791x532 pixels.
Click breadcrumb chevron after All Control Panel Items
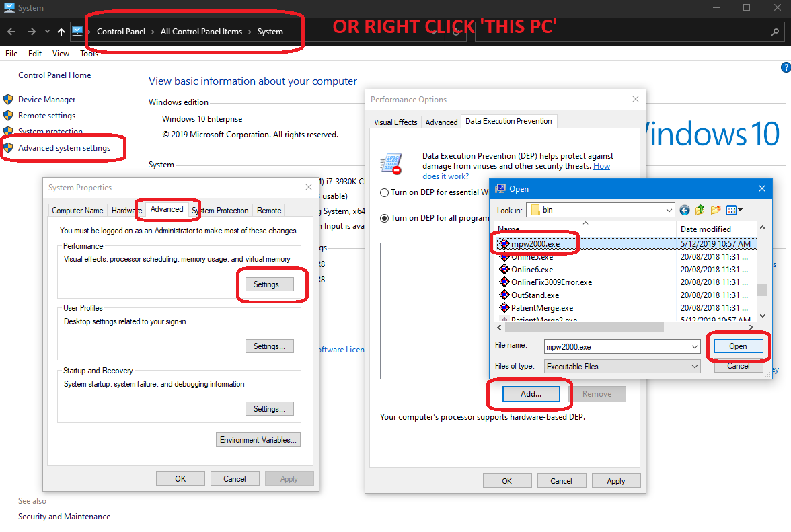250,32
